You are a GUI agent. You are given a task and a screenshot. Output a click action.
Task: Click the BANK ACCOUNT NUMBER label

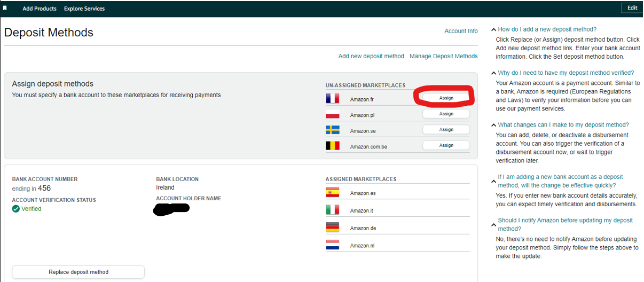pyautogui.click(x=45, y=179)
